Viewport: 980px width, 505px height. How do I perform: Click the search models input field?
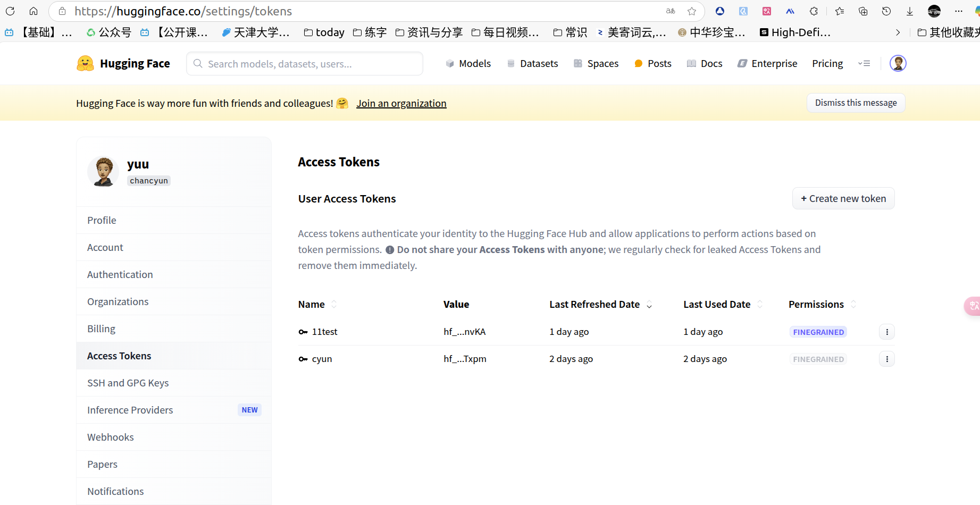click(305, 63)
